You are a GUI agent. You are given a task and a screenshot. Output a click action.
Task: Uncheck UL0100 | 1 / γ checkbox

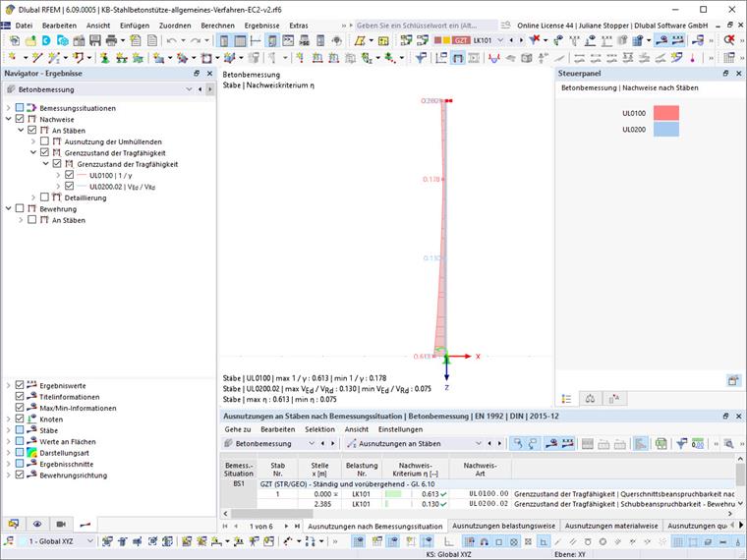tap(69, 175)
